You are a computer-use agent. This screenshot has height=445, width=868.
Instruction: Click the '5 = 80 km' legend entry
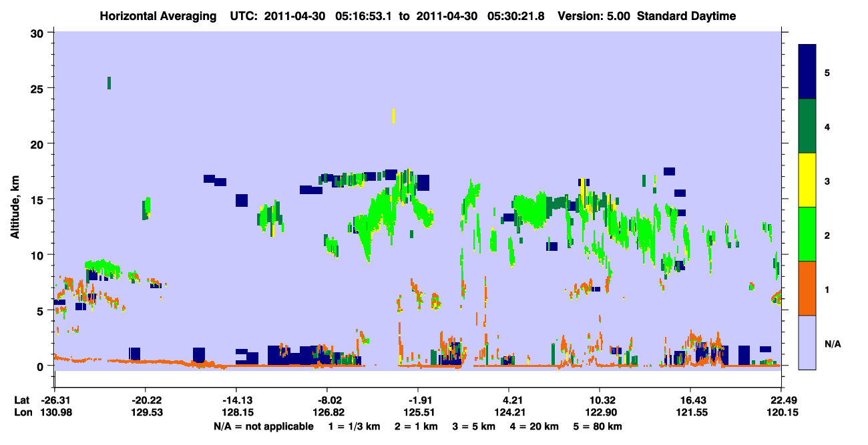[598, 426]
